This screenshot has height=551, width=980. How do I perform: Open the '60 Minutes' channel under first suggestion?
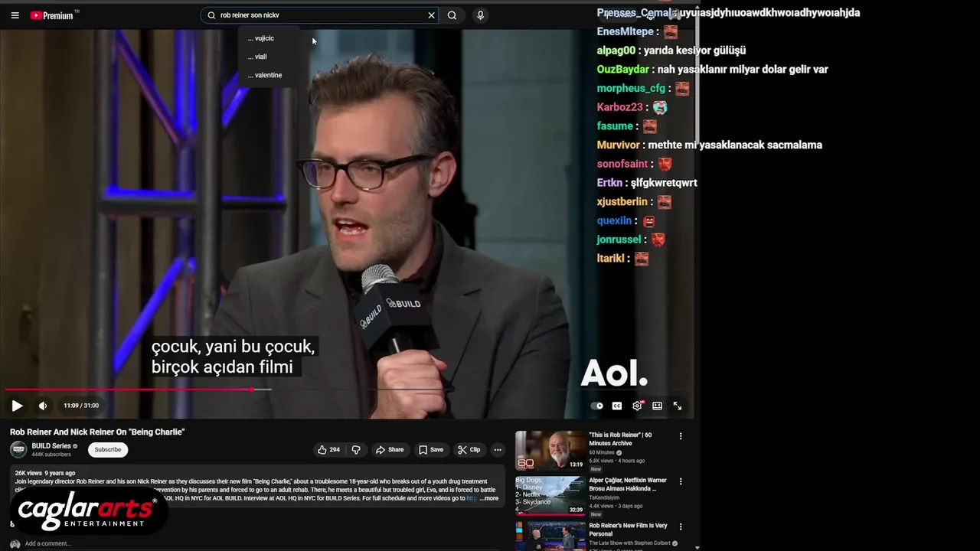pyautogui.click(x=602, y=452)
